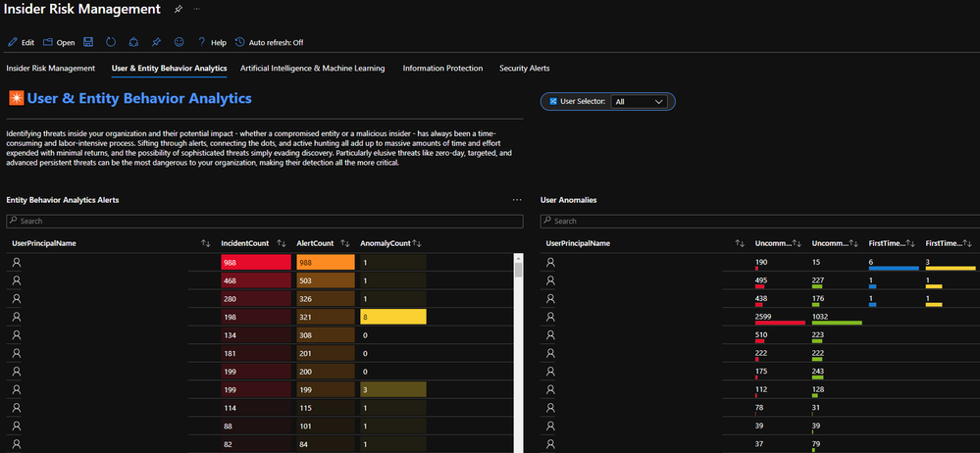The width and height of the screenshot is (980, 453).
Task: Toggle Auto refresh: Off
Action: pos(270,42)
